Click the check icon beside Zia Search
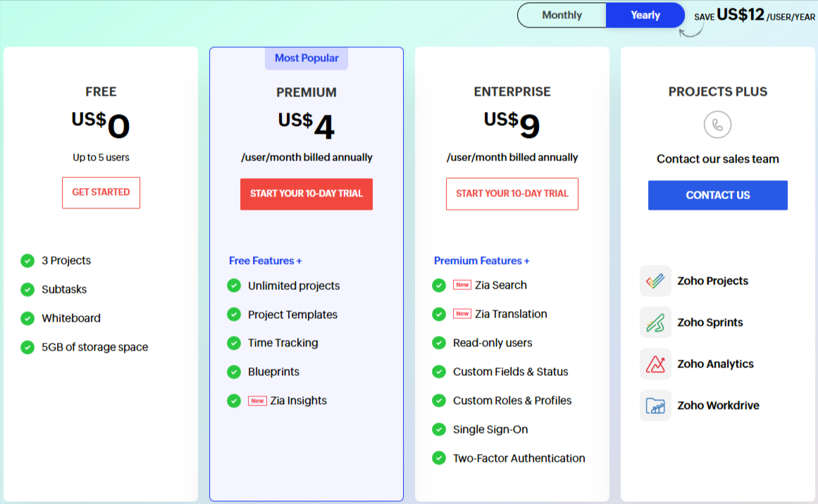Image resolution: width=818 pixels, height=504 pixels. point(439,285)
